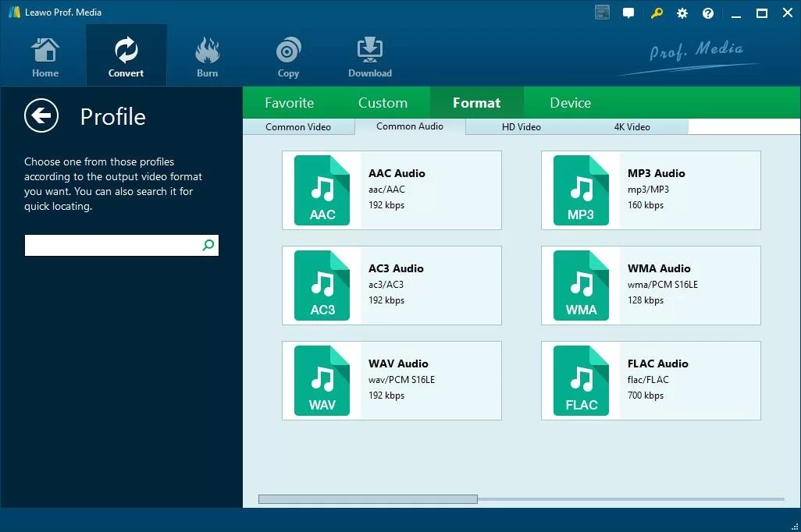Image resolution: width=801 pixels, height=532 pixels.
Task: Open the Home module
Action: click(44, 55)
